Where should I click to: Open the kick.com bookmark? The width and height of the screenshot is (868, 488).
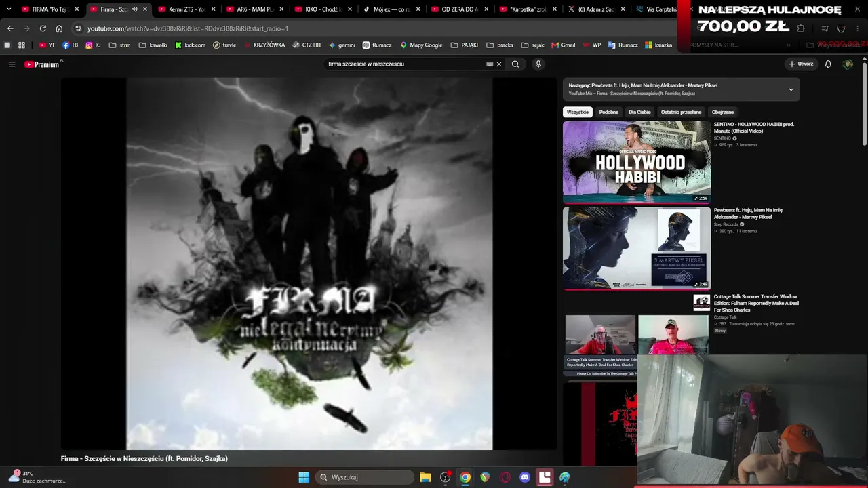[191, 45]
